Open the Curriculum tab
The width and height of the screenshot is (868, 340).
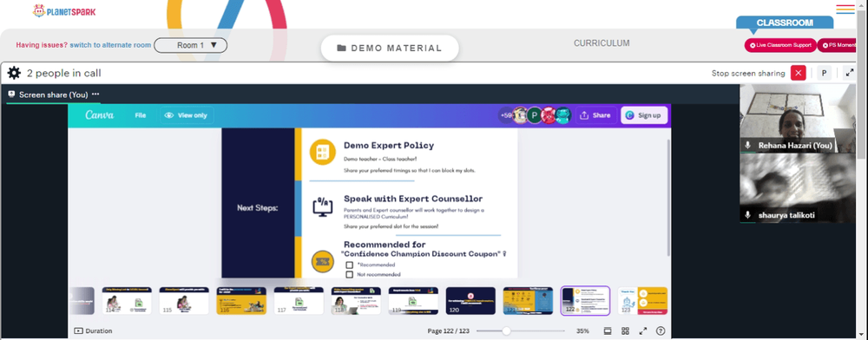(x=602, y=43)
